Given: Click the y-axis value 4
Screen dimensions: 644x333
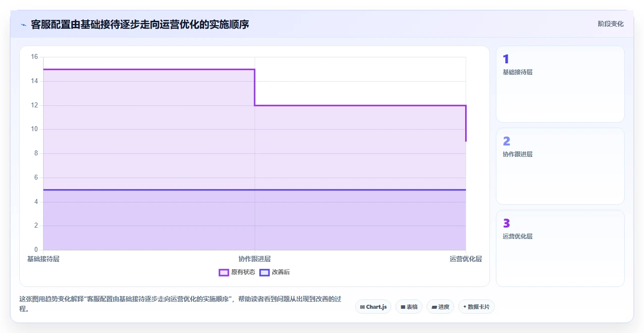Looking at the screenshot, I should tap(36, 202).
